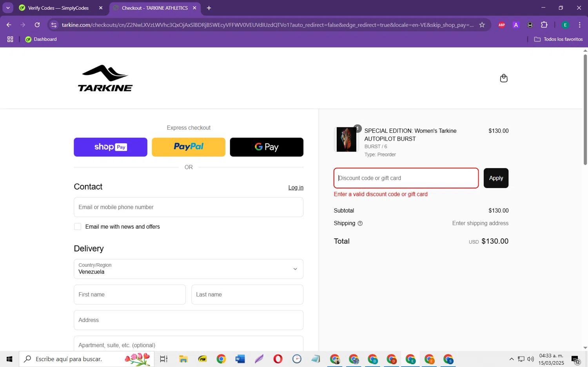Open the taskbar clock and date
Image resolution: width=588 pixels, height=367 pixels.
[551, 359]
